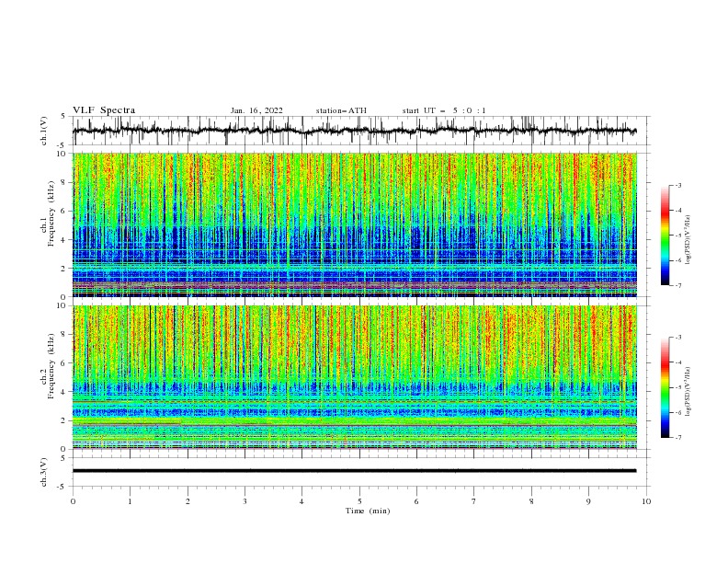The image size is (728, 563).
Task: Click the "7" tick on the time axis
Action: click(474, 501)
